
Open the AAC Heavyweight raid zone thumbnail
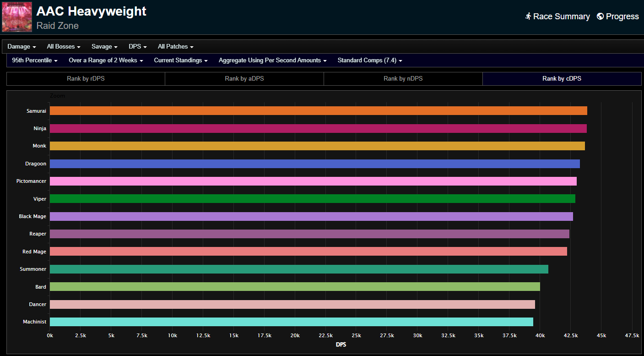coord(17,17)
